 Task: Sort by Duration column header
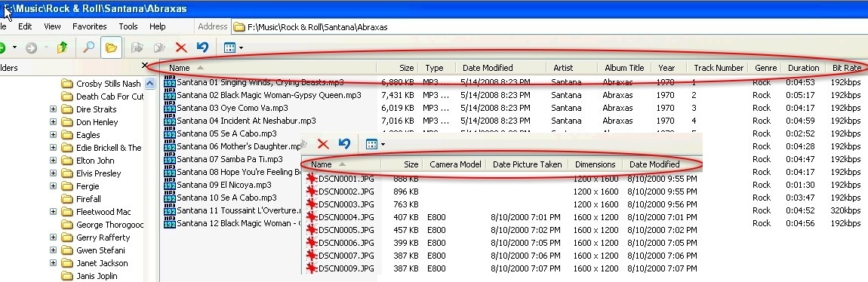(x=803, y=67)
